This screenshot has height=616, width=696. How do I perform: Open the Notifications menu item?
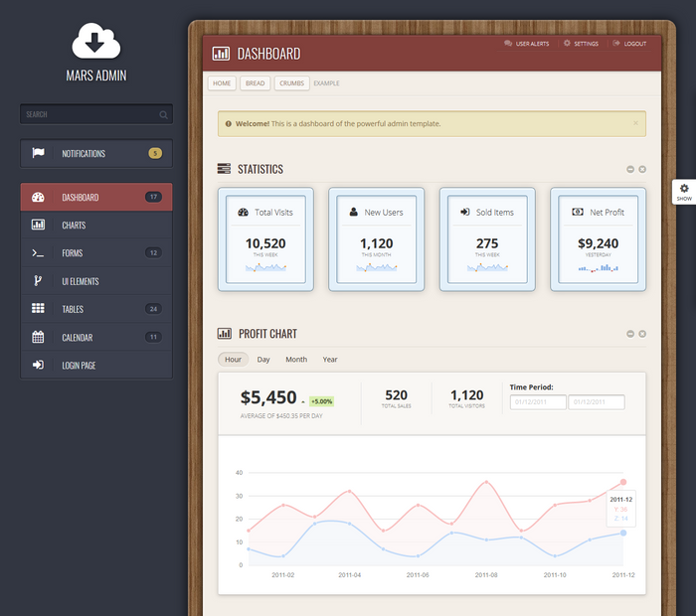tap(96, 153)
